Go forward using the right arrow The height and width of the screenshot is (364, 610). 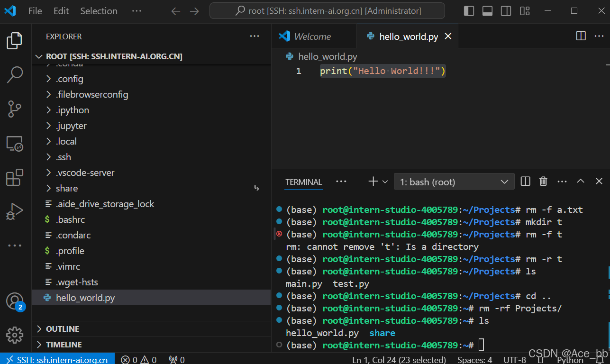[194, 11]
